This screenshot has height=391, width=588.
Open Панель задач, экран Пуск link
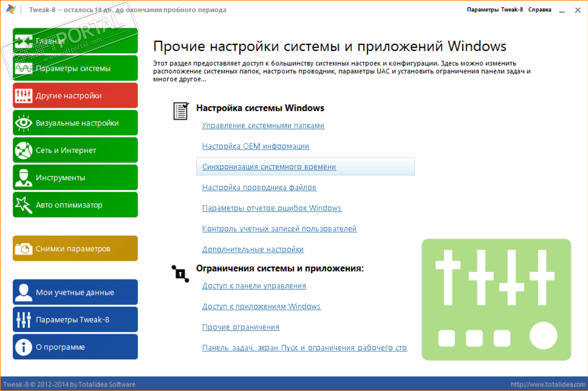click(x=304, y=348)
